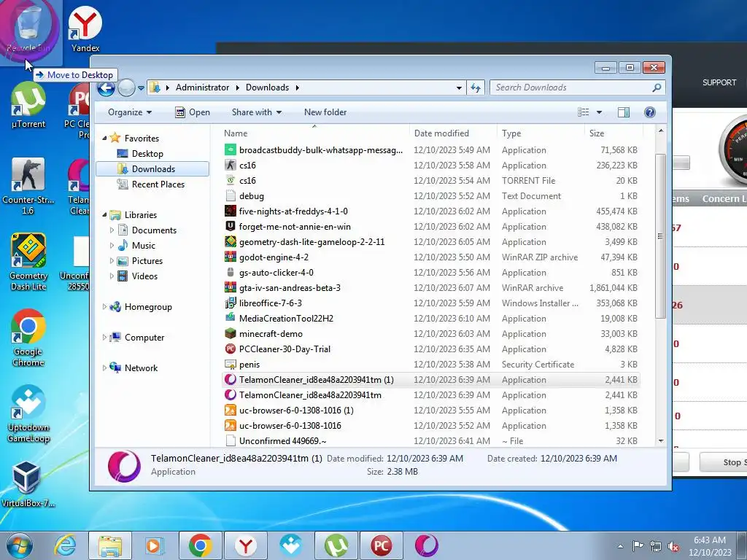747x560 pixels.
Task: Open the Yandex desktop shortcut
Action: (x=85, y=28)
